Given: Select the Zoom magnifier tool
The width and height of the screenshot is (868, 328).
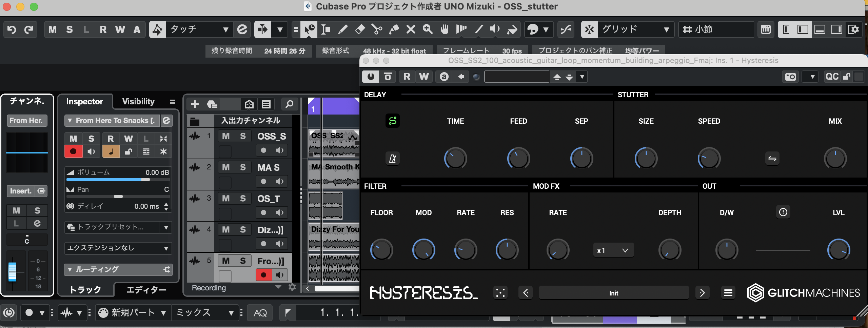Looking at the screenshot, I should pos(428,29).
